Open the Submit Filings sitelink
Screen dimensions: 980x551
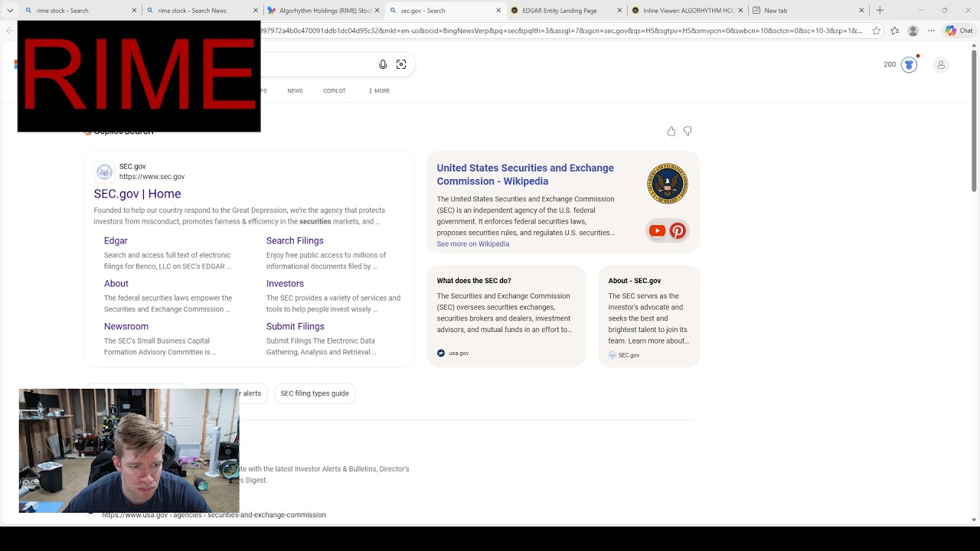click(x=296, y=326)
